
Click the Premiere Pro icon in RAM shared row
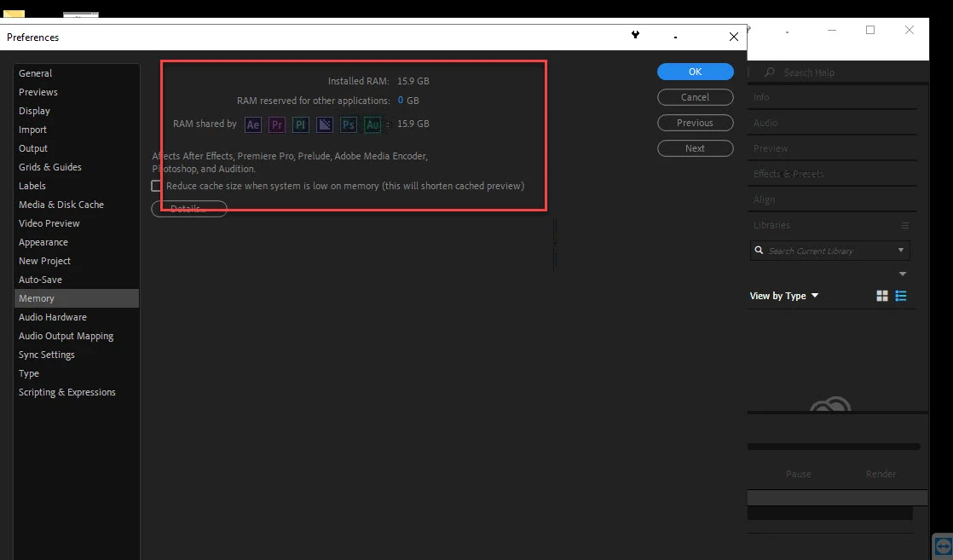(x=276, y=124)
